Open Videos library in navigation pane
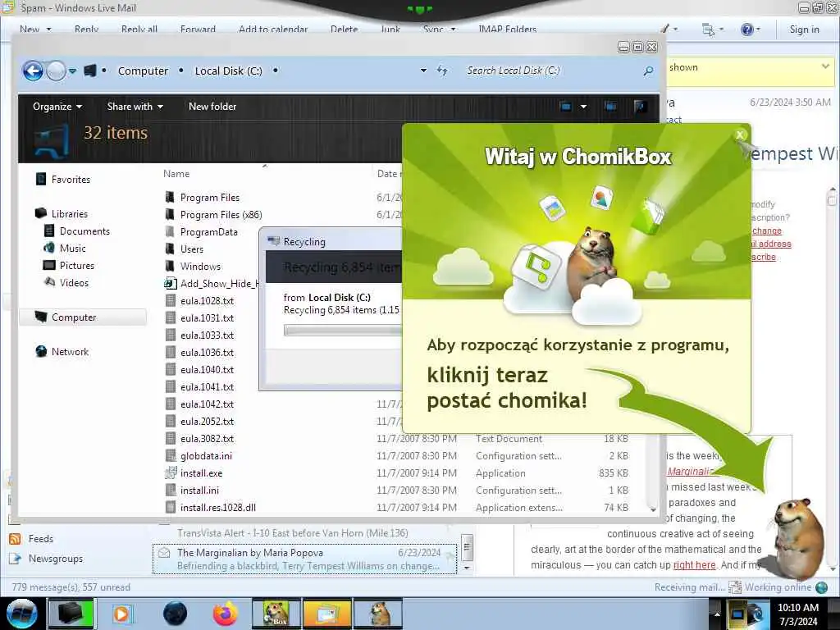This screenshot has width=840, height=630. 74,282
